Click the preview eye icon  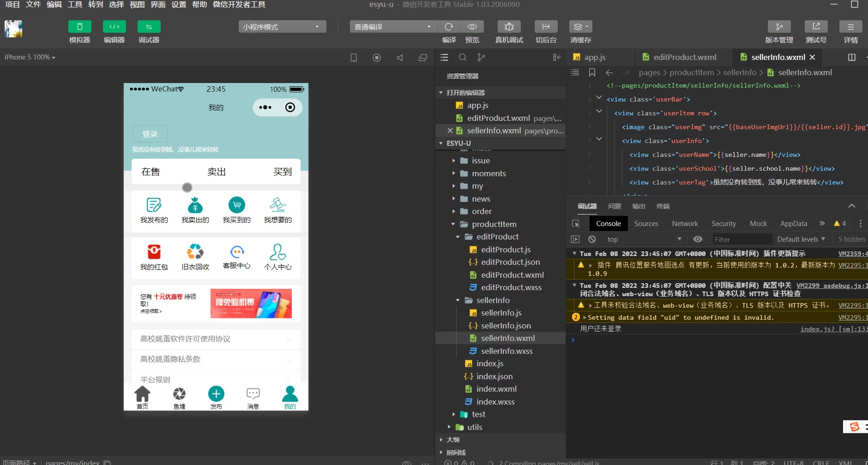[x=472, y=27]
